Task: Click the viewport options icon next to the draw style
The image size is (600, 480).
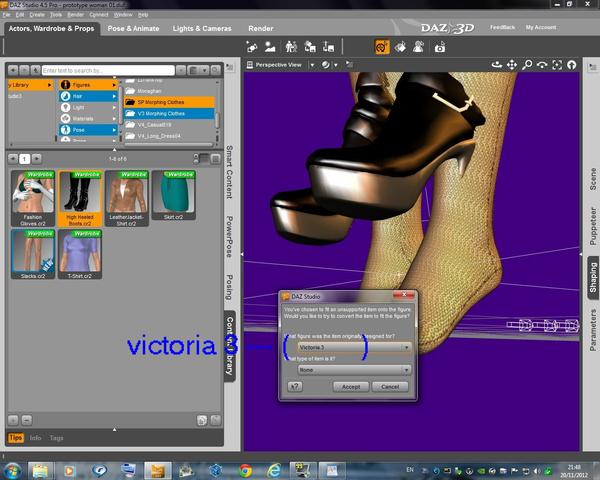Action: pos(349,64)
